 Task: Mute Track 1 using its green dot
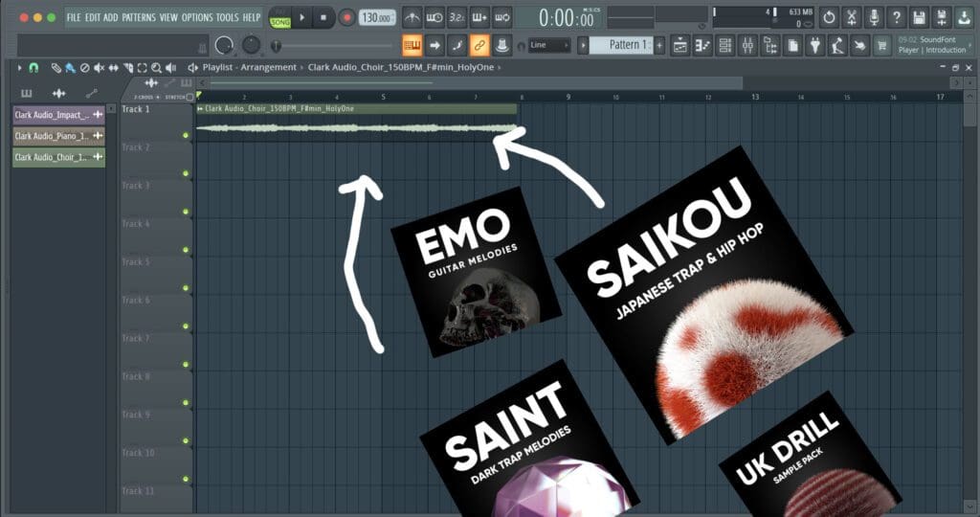[x=186, y=136]
